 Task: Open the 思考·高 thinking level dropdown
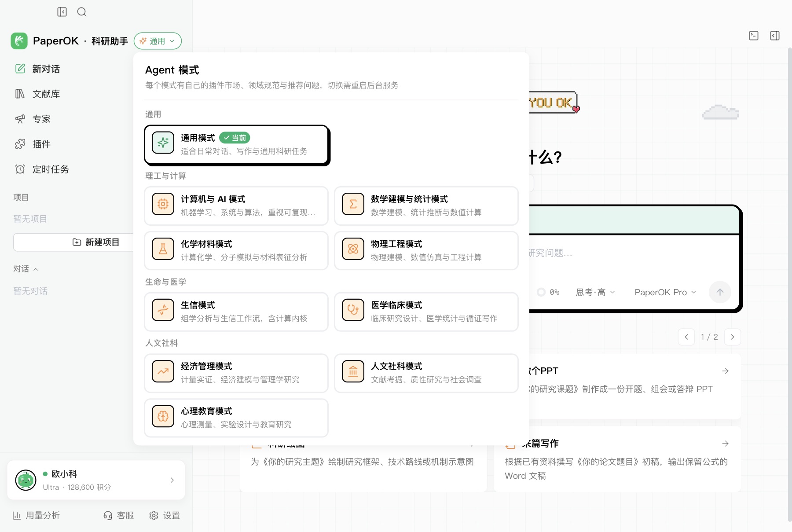point(595,292)
